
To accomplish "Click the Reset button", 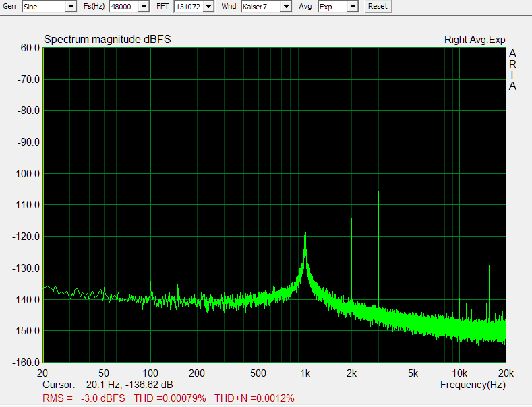I will tap(378, 7).
